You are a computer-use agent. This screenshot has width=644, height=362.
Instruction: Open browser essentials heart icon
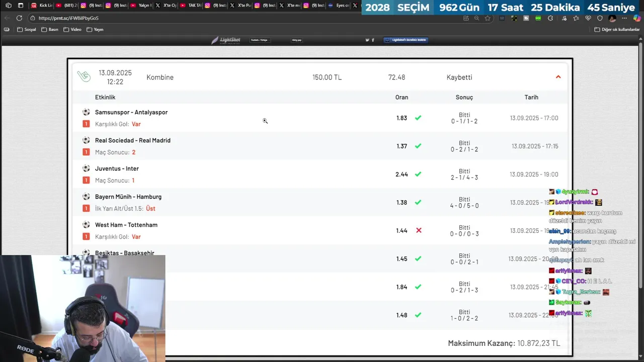coord(588,18)
